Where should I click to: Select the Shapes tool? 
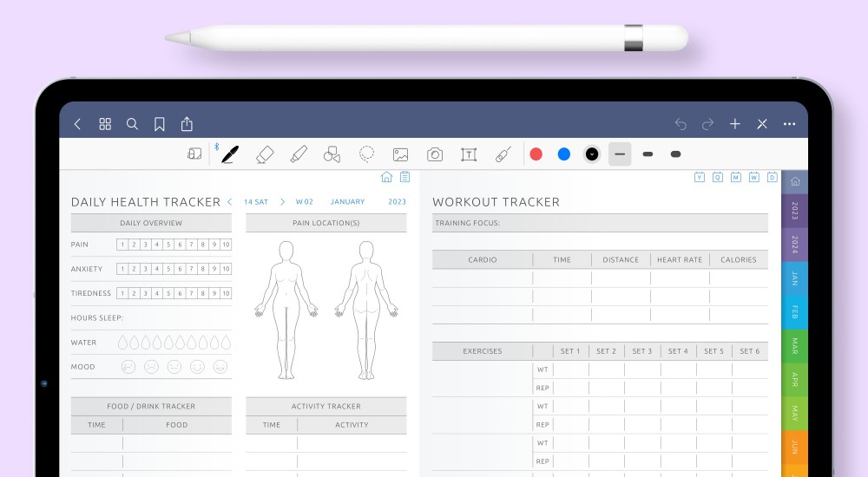coord(332,154)
